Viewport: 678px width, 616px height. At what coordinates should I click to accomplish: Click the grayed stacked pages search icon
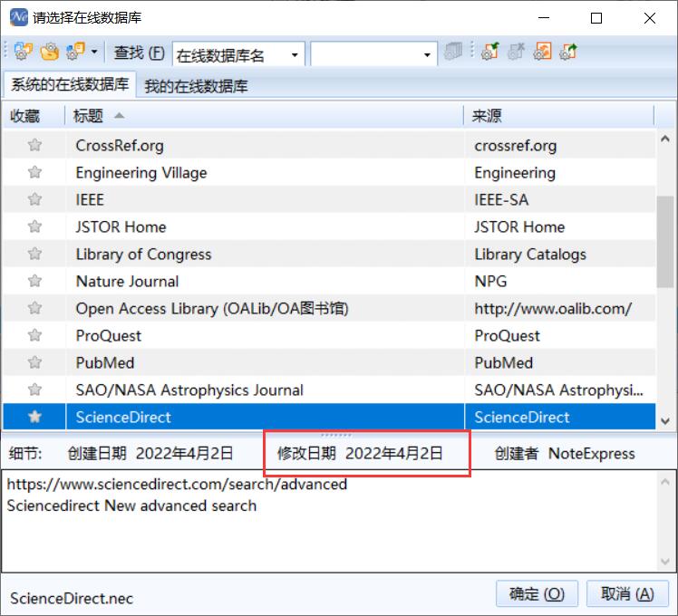point(453,52)
